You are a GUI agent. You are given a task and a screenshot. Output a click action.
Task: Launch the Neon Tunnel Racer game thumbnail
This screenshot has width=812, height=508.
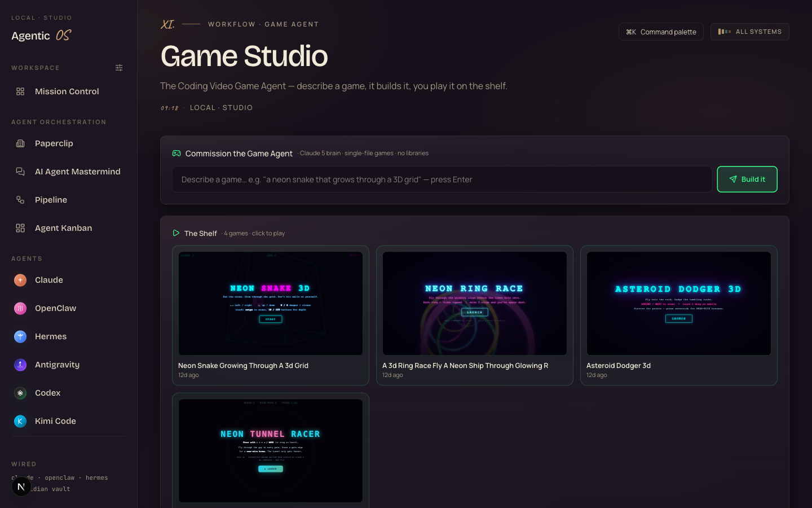click(271, 451)
